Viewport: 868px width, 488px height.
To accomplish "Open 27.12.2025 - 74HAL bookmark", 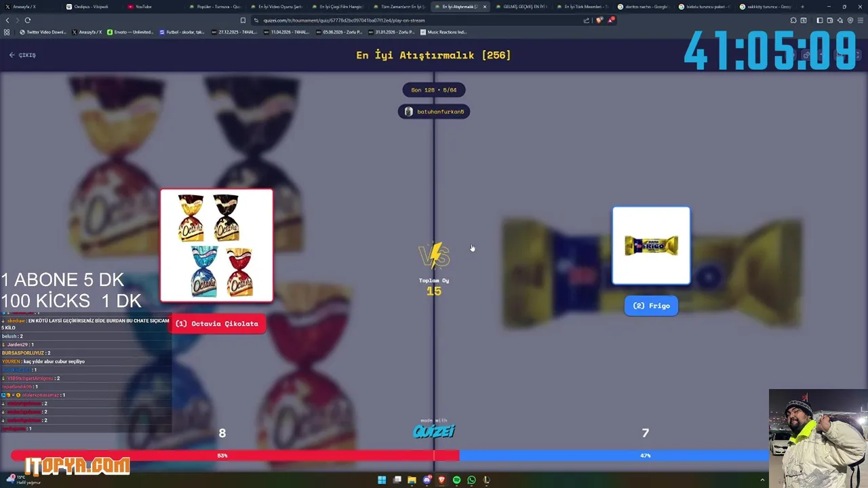I will point(234,32).
